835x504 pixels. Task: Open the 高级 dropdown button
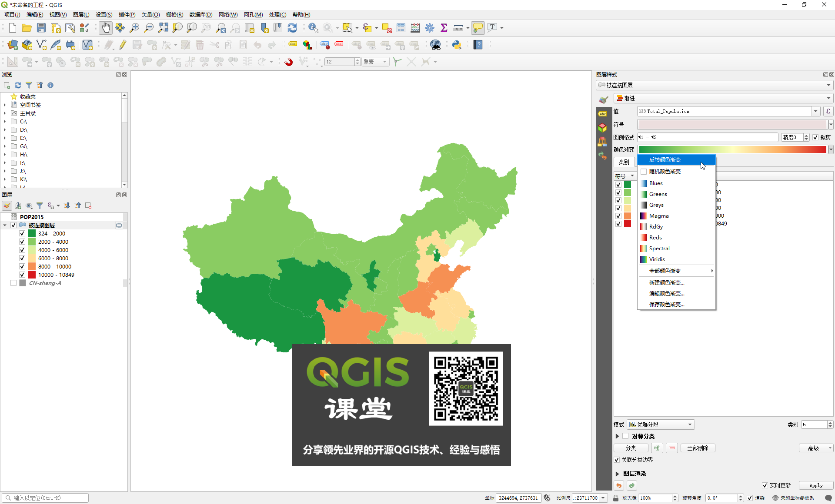tap(816, 448)
